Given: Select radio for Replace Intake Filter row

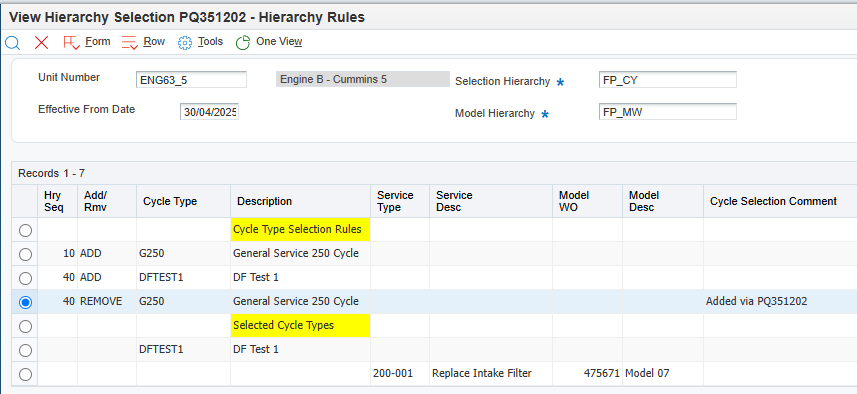Looking at the screenshot, I should (25, 374).
